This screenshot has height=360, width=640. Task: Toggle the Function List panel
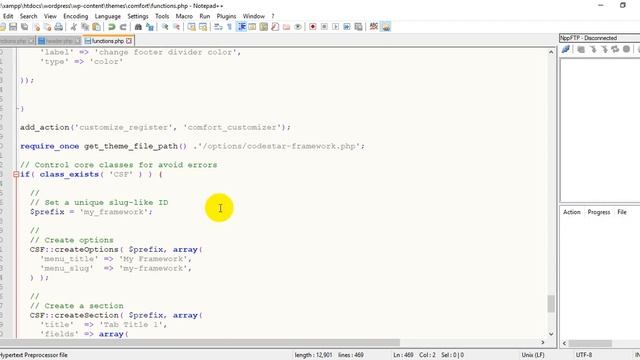pos(275,27)
